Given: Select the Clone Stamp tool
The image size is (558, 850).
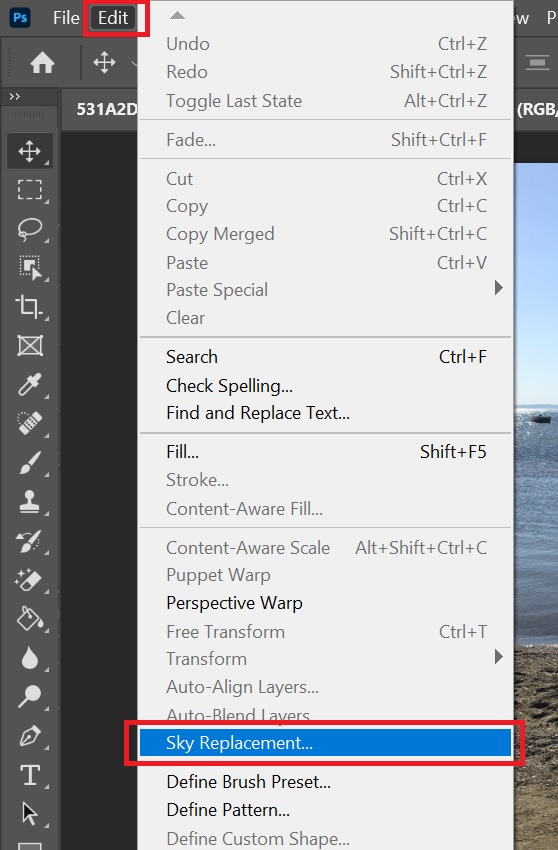Looking at the screenshot, I should click(29, 501).
